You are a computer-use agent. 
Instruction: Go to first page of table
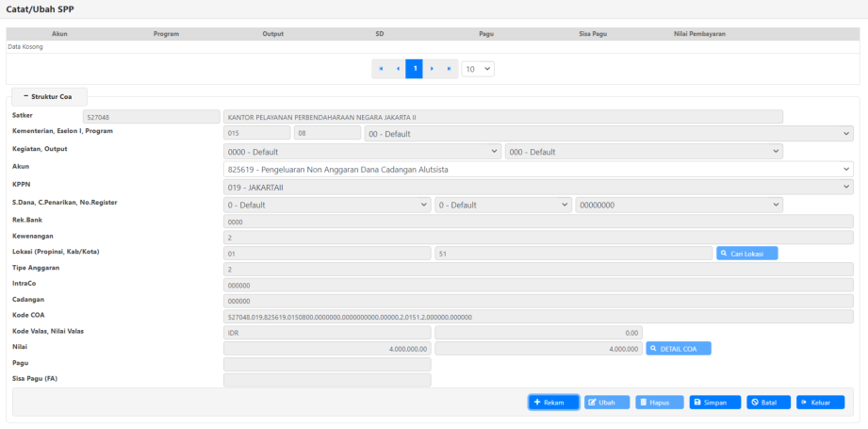(381, 69)
